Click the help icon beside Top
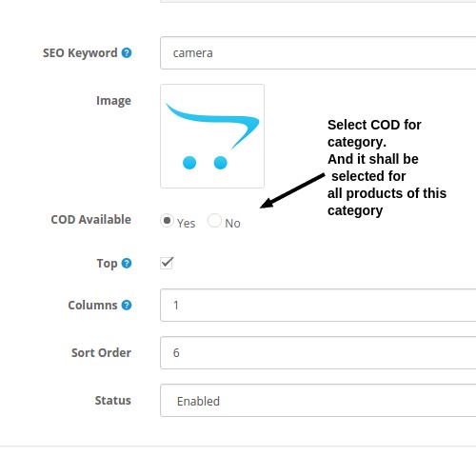The height and width of the screenshot is (476, 476). (x=127, y=263)
